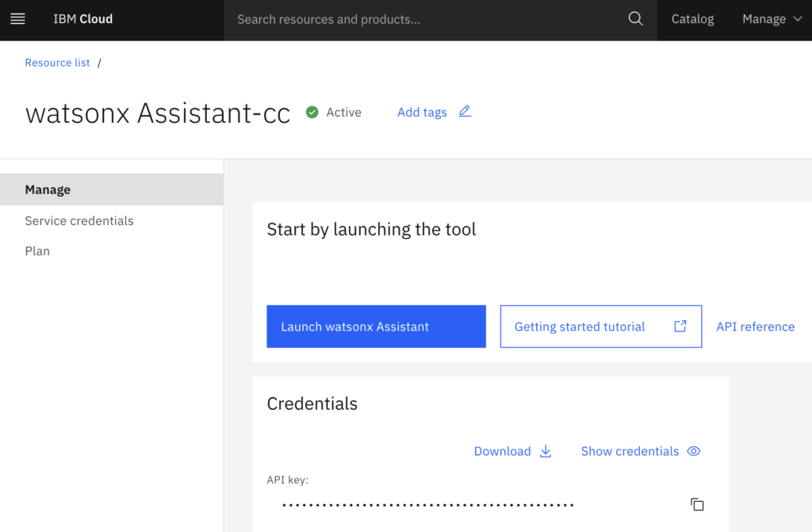Follow the Resource list breadcrumb link

(57, 63)
